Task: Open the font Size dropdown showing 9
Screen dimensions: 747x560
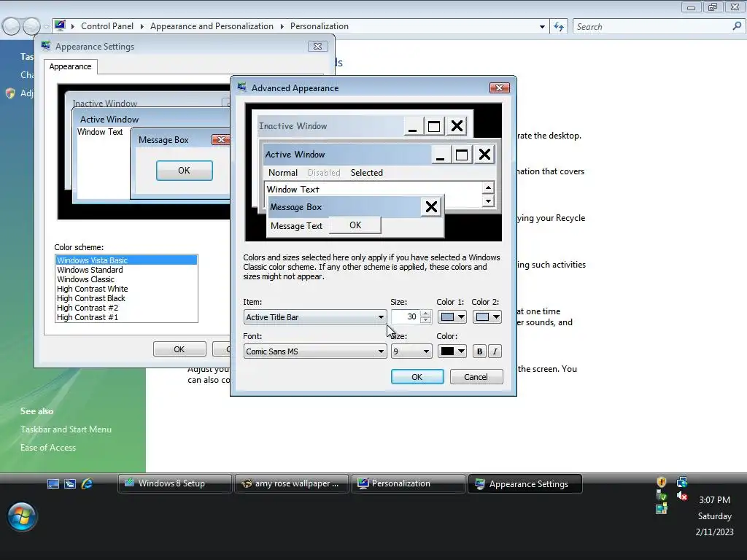Action: (x=411, y=351)
